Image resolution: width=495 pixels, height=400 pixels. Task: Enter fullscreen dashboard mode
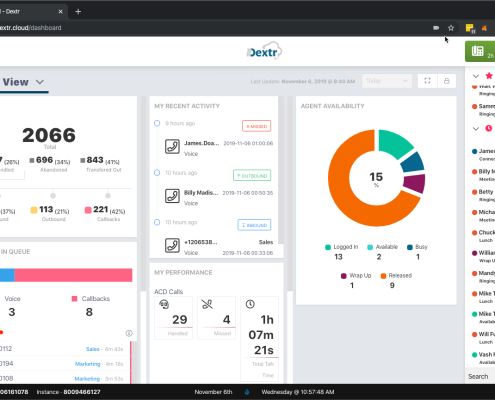click(427, 81)
